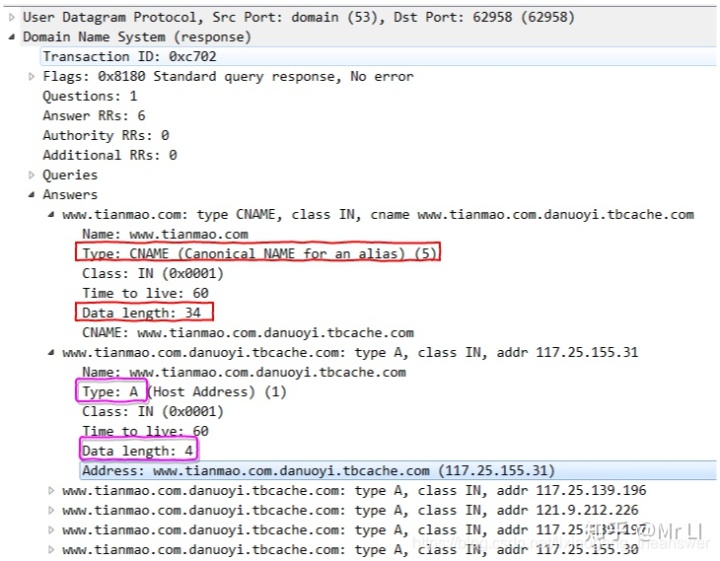The image size is (720, 561).
Task: Select the Data length: 34 line
Action: point(141,313)
